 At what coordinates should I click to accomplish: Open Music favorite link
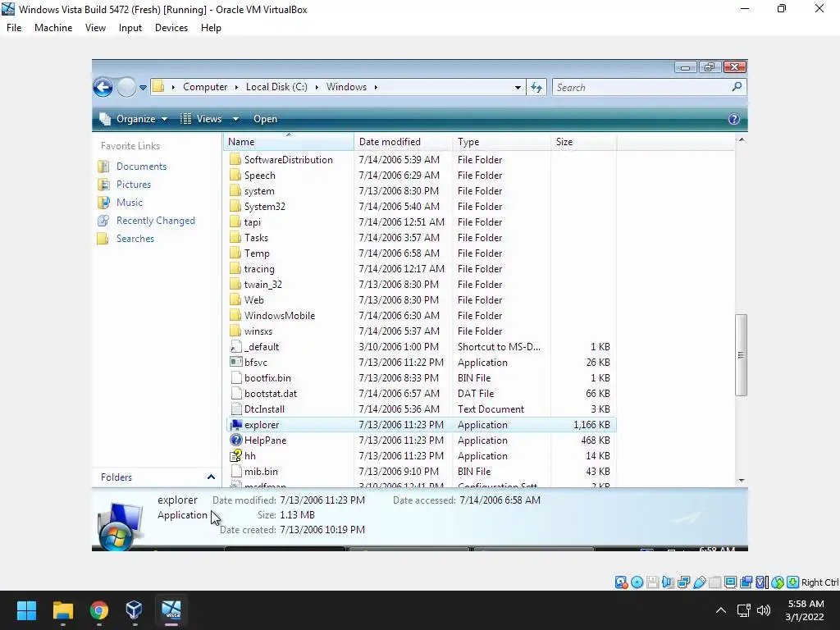(130, 203)
